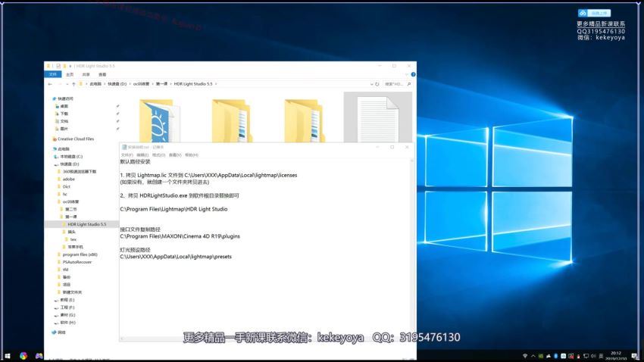Click the C:\Program Files\Lightmap\HDR Light Studio line

click(174, 209)
